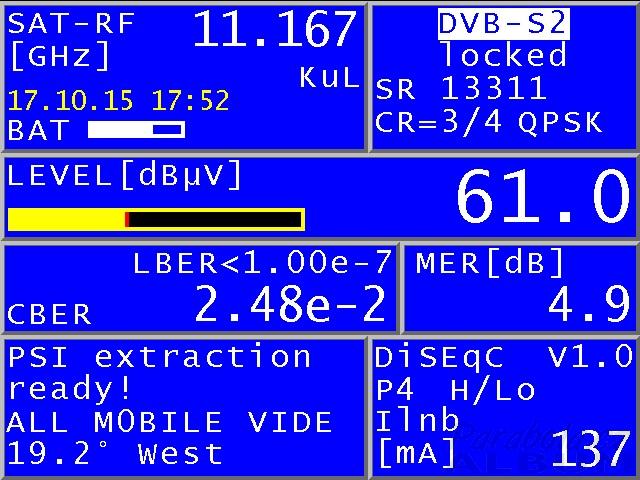Image resolution: width=640 pixels, height=480 pixels.
Task: Click the LNB current value 137
Action: (x=590, y=449)
